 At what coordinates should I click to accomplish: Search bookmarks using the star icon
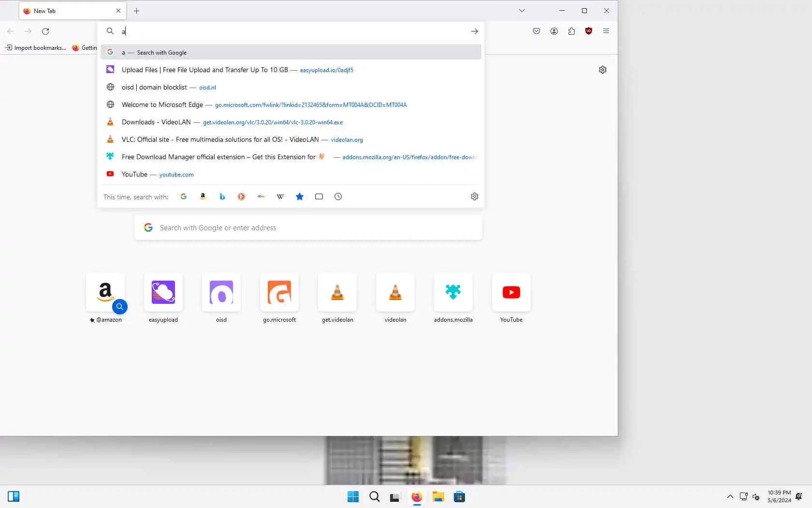pyautogui.click(x=300, y=196)
